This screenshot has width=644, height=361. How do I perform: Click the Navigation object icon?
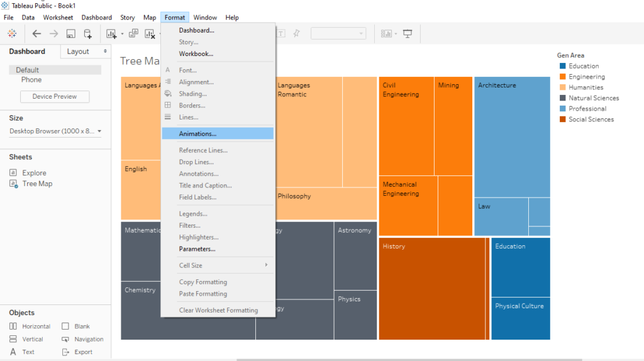coord(65,339)
